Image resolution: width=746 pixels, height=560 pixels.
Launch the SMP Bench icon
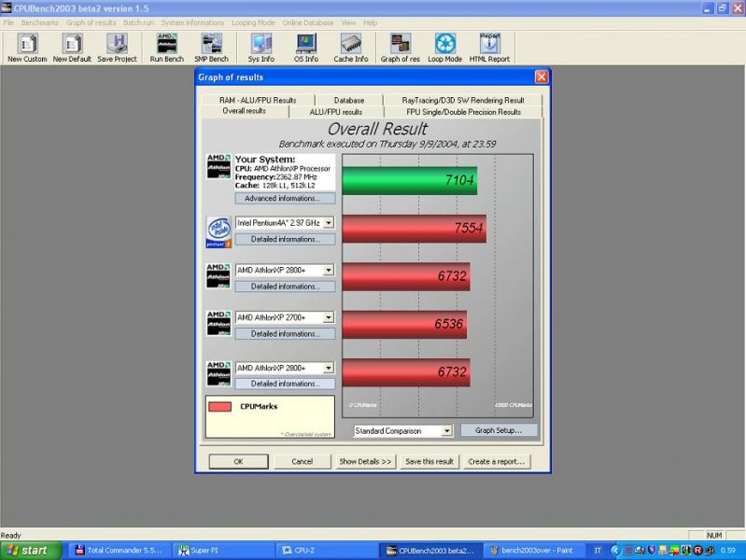[211, 48]
